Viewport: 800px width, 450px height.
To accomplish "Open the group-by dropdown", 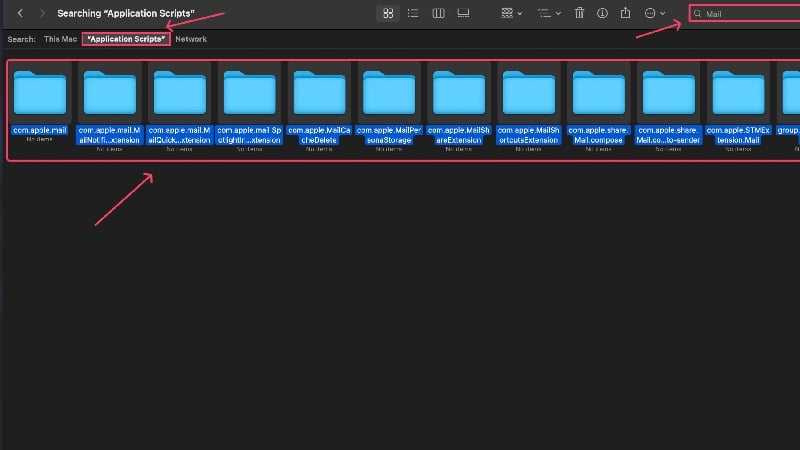I will click(511, 13).
